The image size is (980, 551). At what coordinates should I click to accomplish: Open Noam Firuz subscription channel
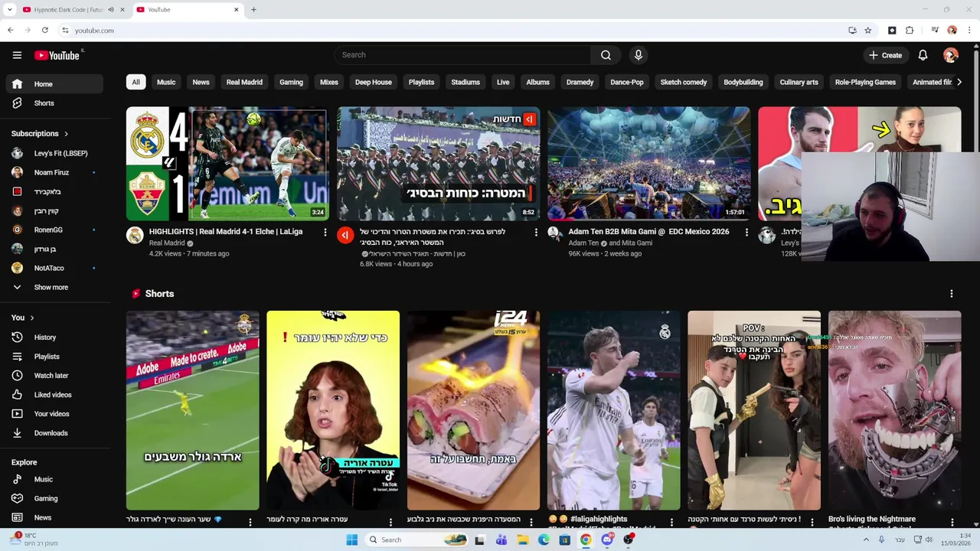click(x=54, y=173)
